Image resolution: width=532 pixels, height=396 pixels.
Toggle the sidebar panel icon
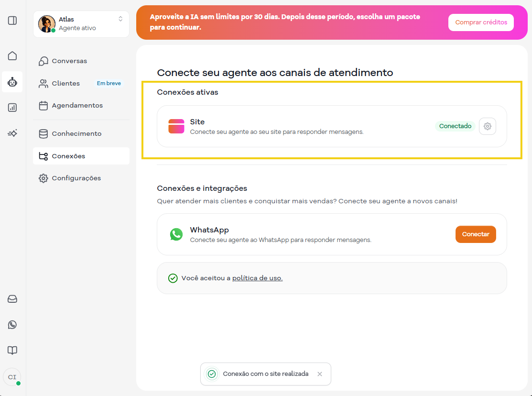tap(12, 21)
